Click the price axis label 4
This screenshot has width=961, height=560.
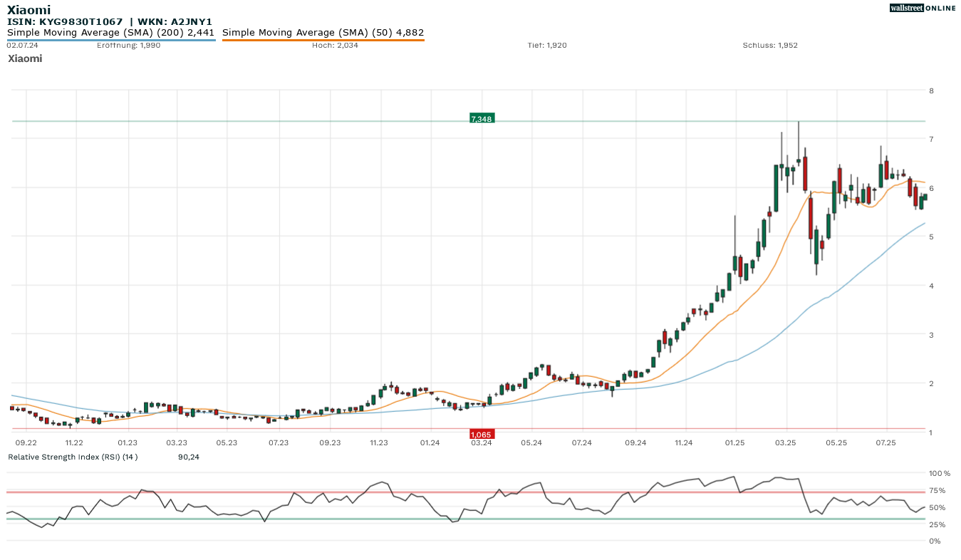[931, 286]
